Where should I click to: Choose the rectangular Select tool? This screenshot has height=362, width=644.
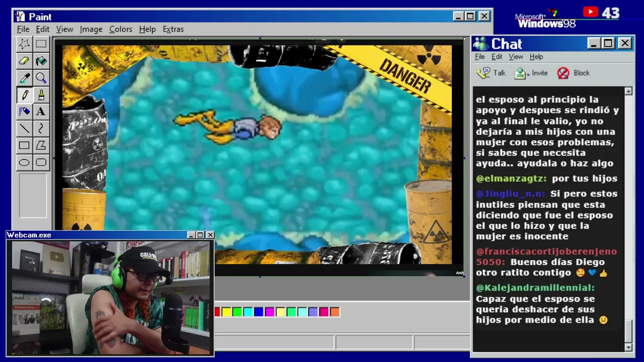(41, 44)
